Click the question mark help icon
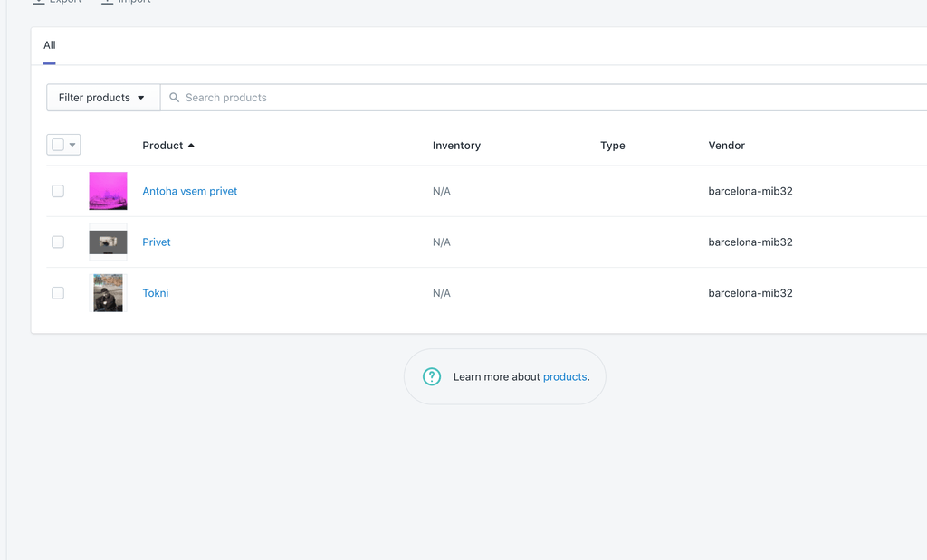The image size is (927, 560). tap(432, 376)
